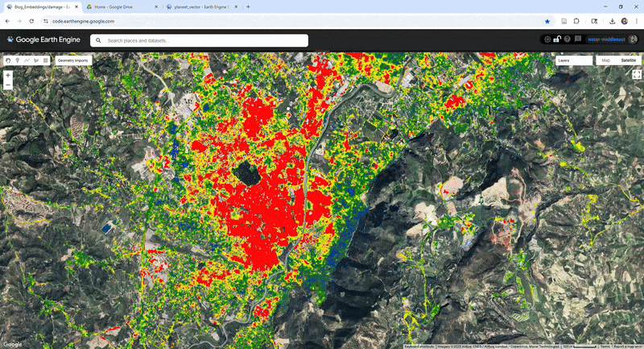Expand the Layers panel
The image size is (644, 349).
pos(573,60)
